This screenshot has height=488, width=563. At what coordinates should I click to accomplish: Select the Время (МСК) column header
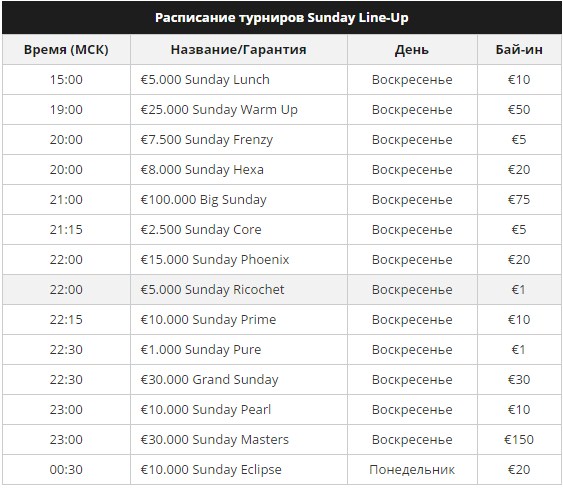coord(66,50)
